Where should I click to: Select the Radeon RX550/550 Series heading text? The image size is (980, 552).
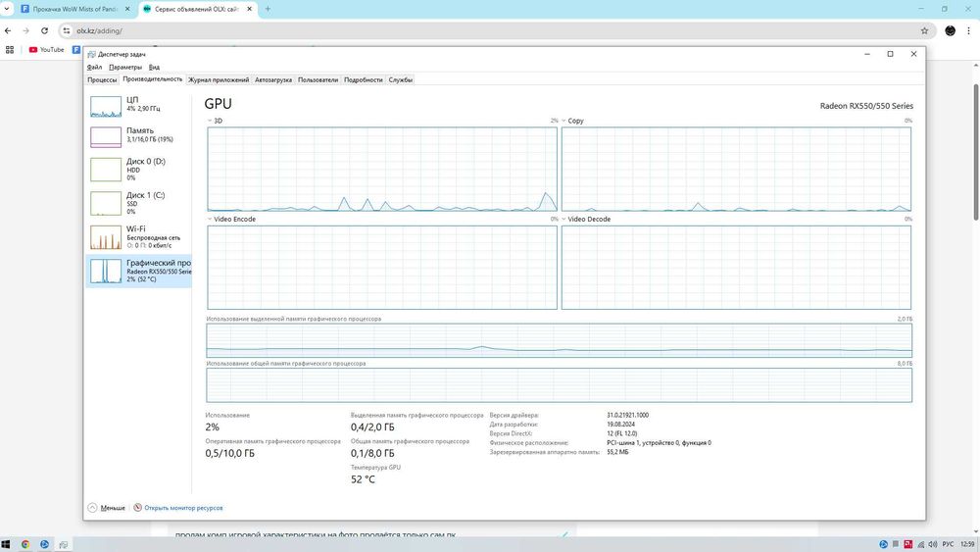pos(866,106)
